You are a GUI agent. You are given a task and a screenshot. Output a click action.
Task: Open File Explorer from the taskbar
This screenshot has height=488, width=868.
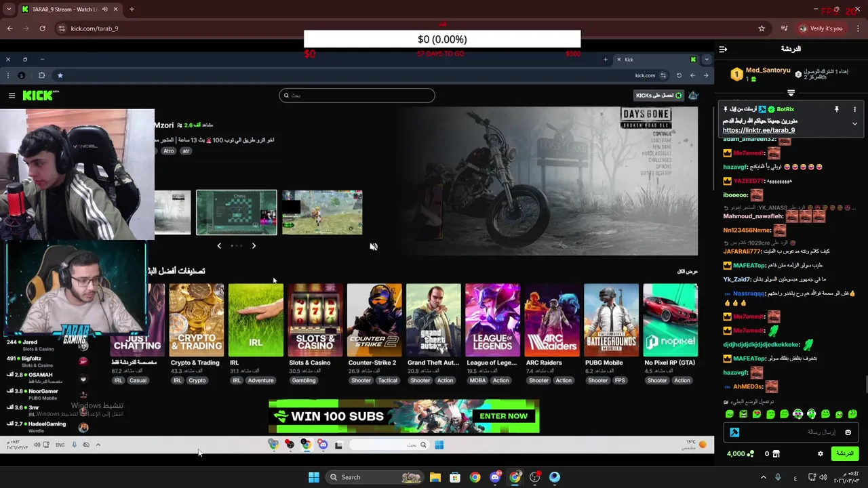(x=435, y=477)
